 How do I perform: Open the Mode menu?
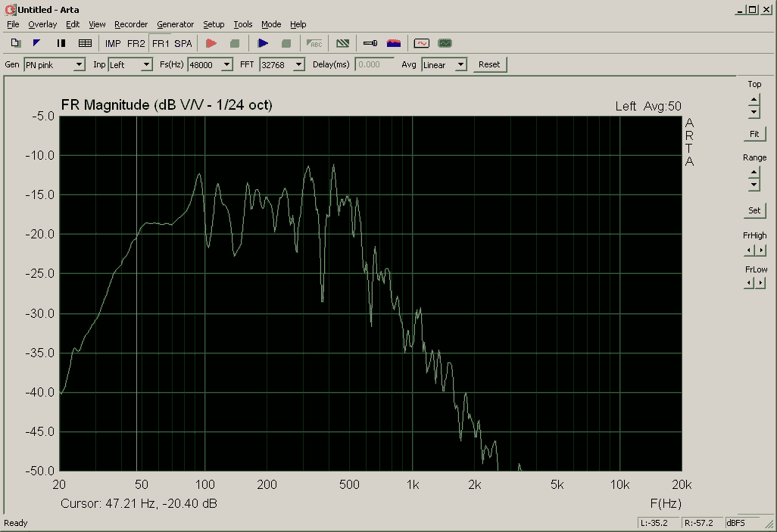[271, 24]
